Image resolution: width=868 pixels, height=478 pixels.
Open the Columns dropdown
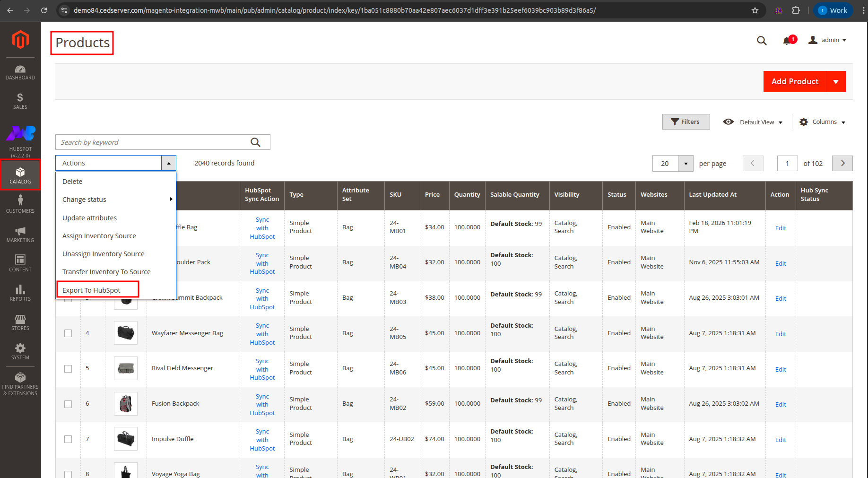pos(823,122)
